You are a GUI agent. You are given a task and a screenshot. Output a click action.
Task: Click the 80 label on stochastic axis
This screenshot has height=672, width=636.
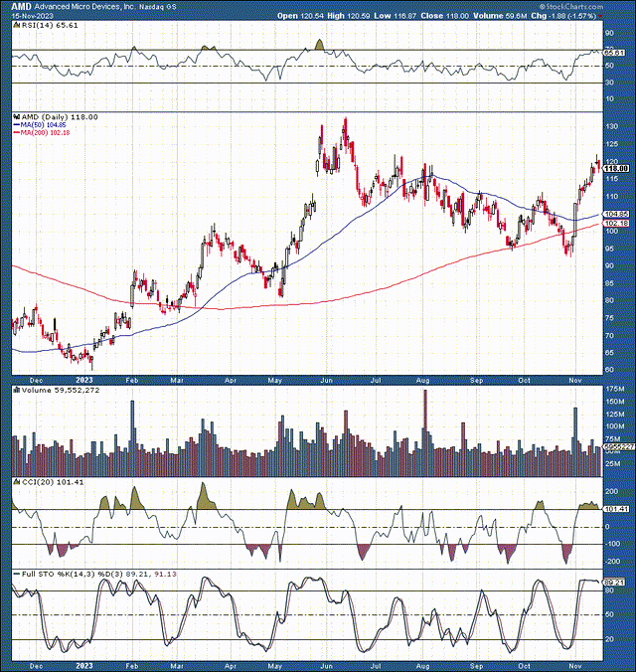pyautogui.click(x=610, y=590)
